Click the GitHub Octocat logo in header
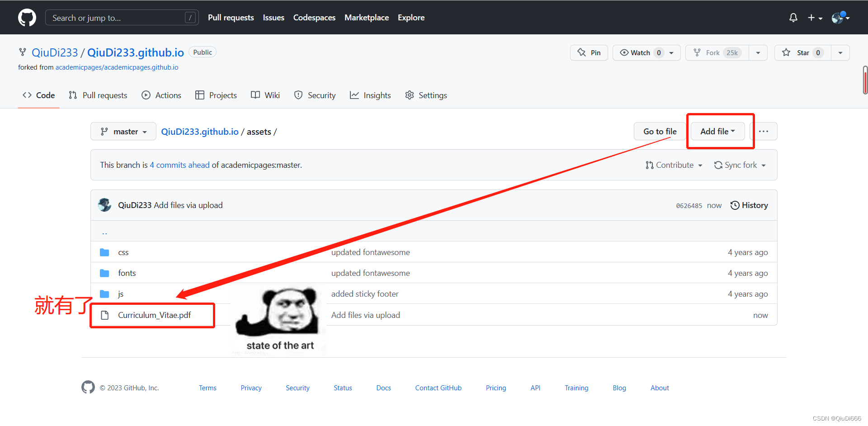This screenshot has width=868, height=426. click(x=27, y=18)
